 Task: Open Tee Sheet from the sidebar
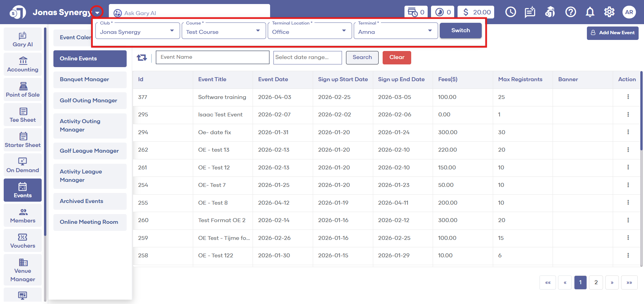(23, 115)
